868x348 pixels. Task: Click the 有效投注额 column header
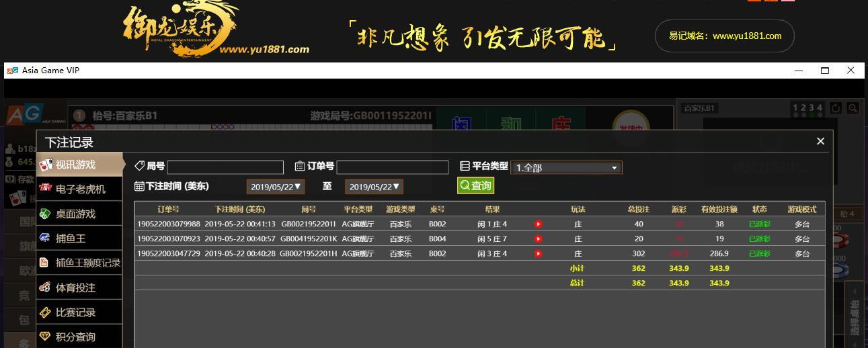tap(719, 209)
